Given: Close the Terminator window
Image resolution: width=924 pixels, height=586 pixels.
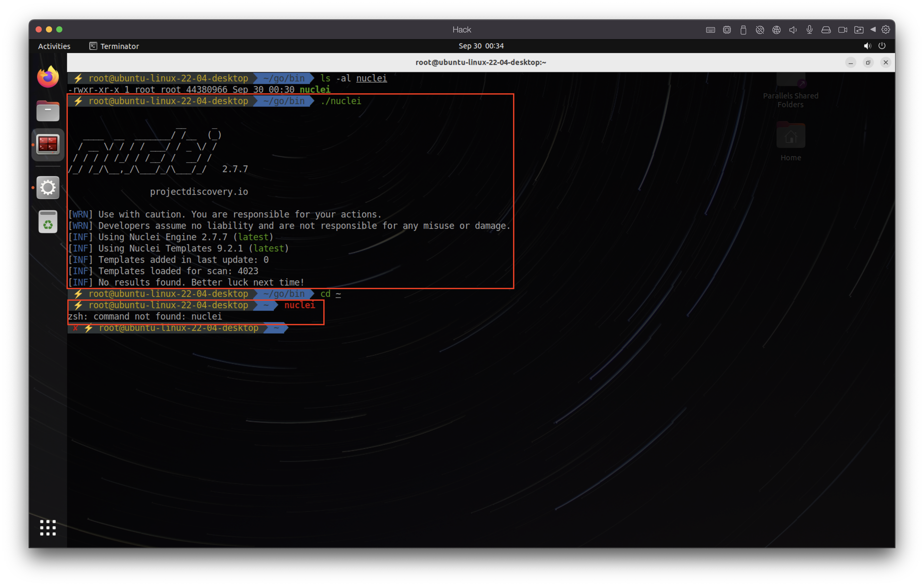Looking at the screenshot, I should (x=886, y=63).
